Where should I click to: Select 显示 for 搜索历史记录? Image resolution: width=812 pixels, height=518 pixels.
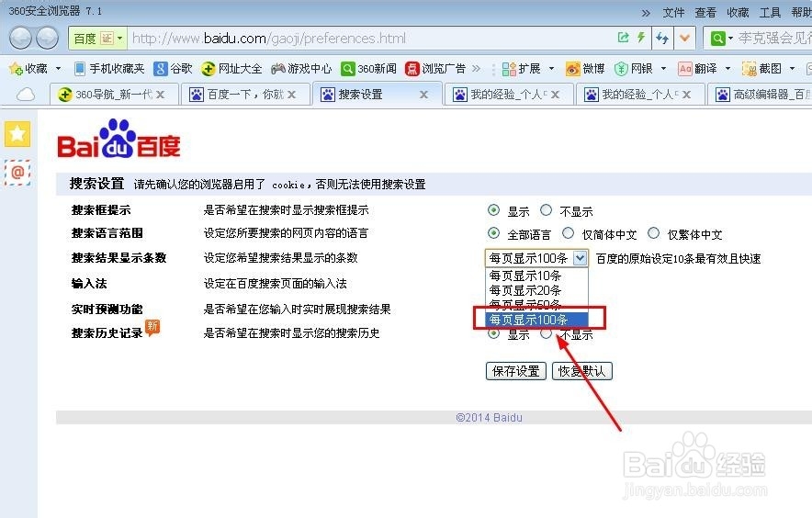coord(493,333)
